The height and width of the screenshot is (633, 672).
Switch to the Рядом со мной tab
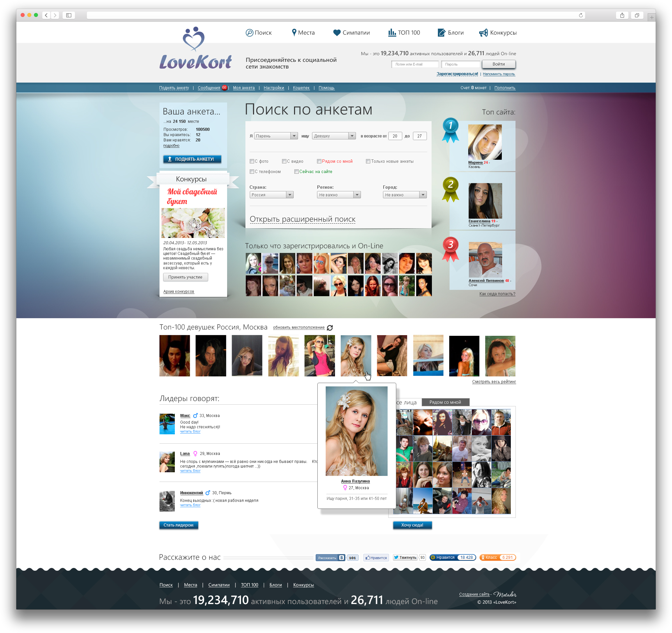click(x=446, y=402)
